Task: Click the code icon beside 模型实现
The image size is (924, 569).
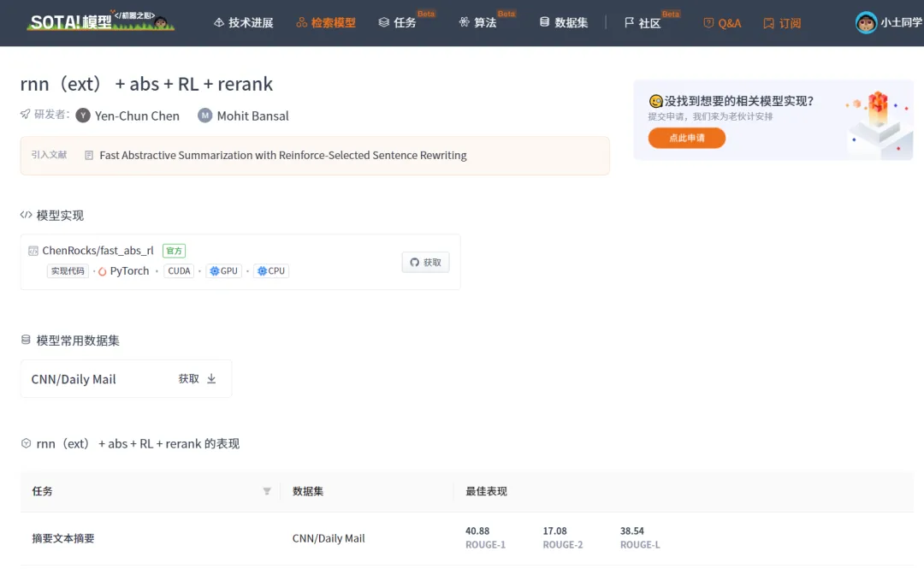Action: point(26,215)
